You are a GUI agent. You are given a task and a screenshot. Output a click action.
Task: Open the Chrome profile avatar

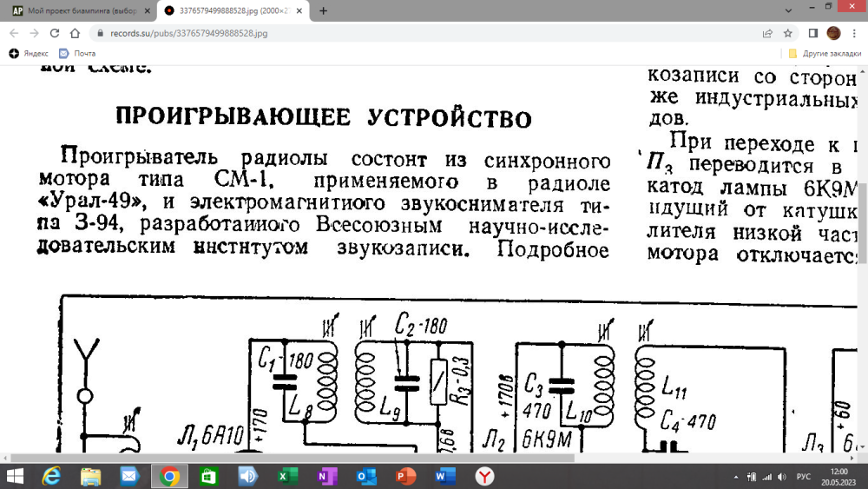[x=833, y=33]
